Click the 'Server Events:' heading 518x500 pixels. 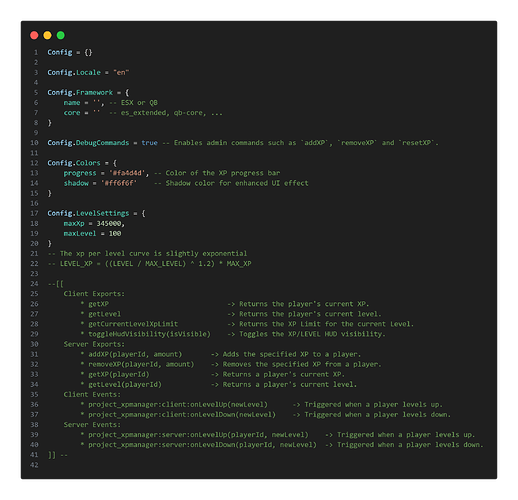tap(92, 425)
